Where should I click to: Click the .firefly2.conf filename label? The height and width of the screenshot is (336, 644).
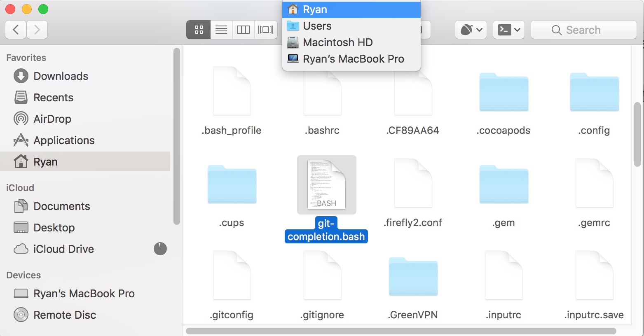413,223
